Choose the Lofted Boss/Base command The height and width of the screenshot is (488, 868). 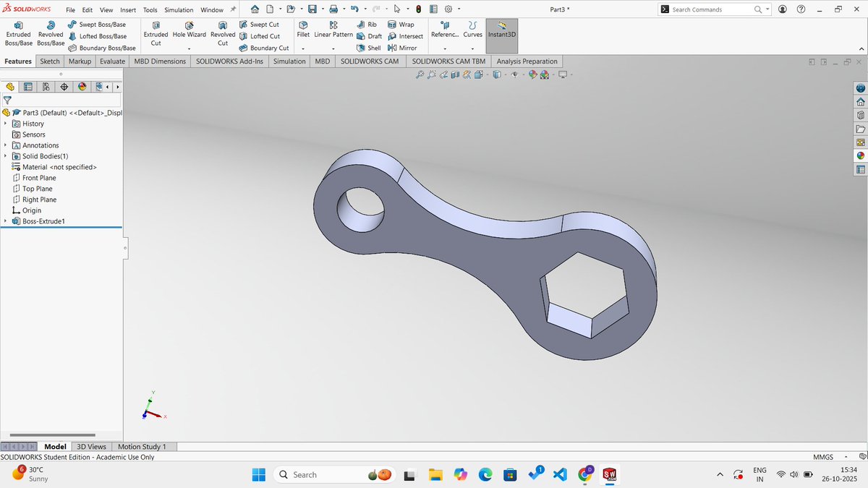97,36
